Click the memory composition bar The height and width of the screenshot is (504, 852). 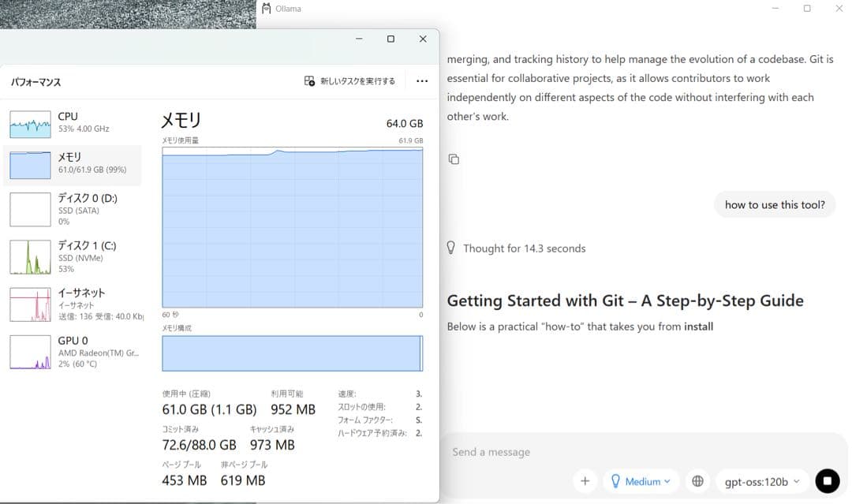click(x=292, y=353)
